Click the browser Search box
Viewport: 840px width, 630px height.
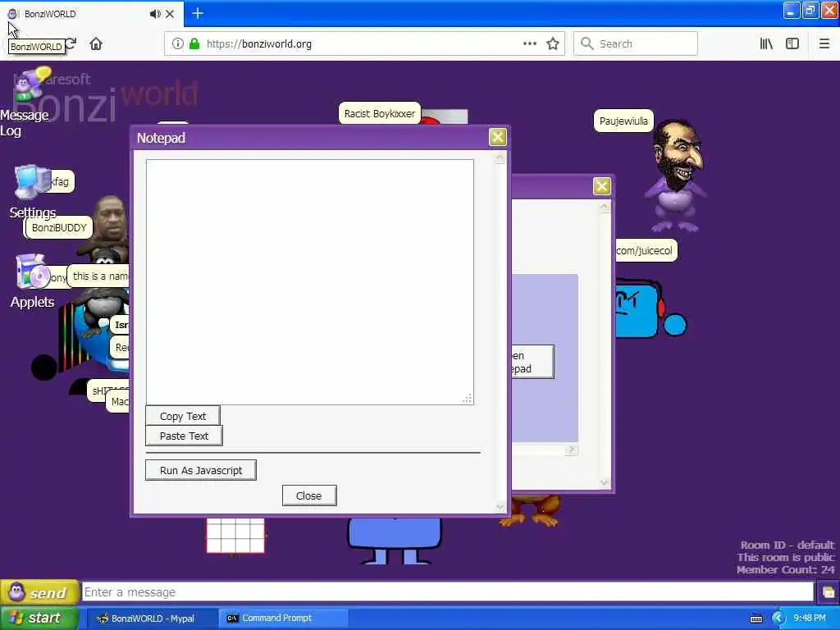[636, 44]
